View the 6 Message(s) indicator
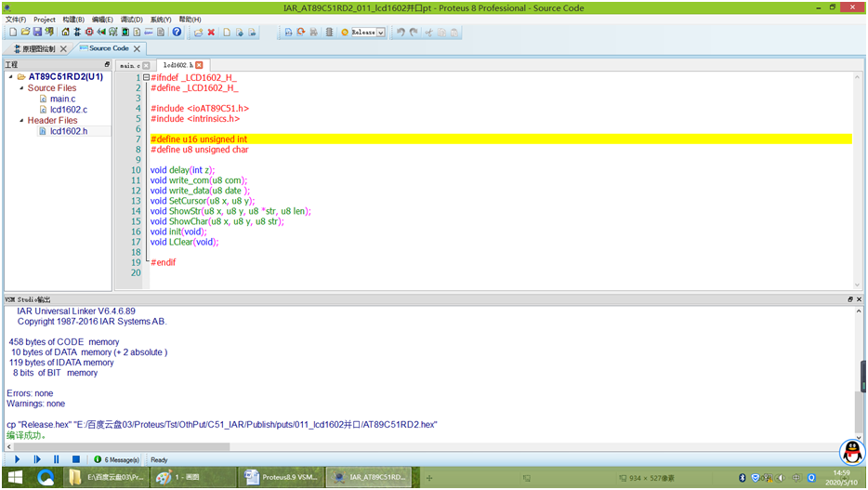Screen dimensions: 868x490 [116, 459]
